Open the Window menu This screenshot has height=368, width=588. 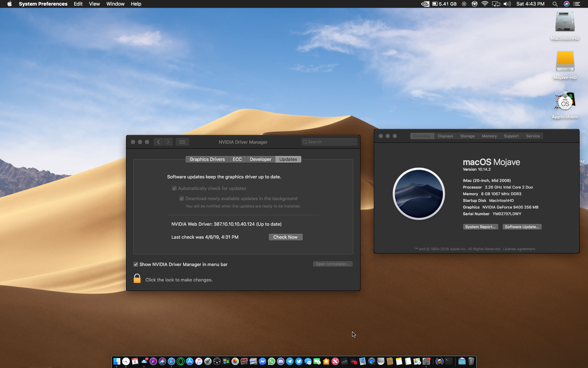pos(115,4)
